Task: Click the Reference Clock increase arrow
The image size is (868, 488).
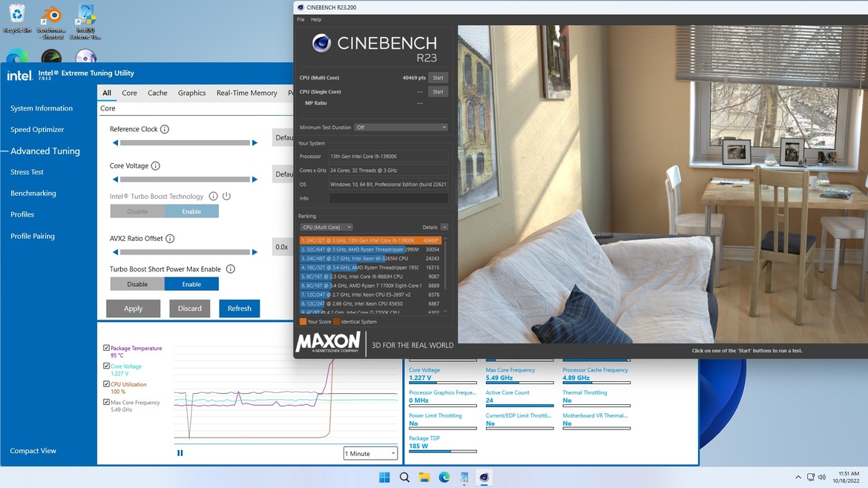Action: [x=254, y=142]
